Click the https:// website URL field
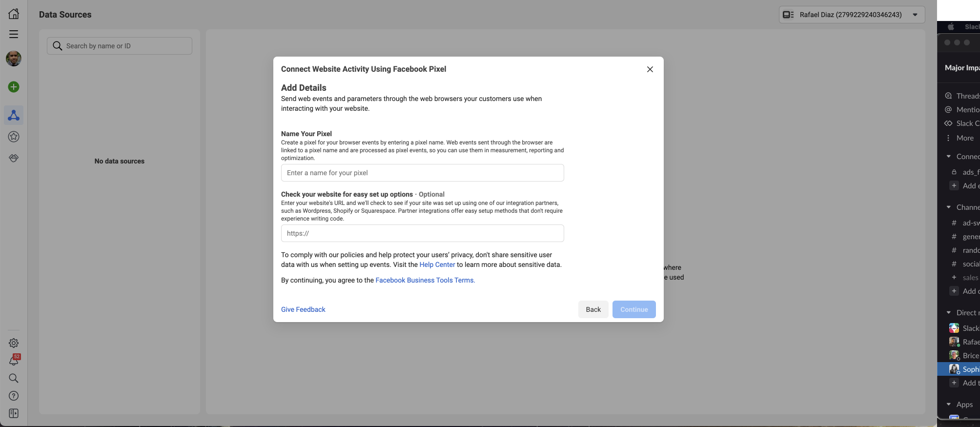This screenshot has width=980, height=427. 423,233
